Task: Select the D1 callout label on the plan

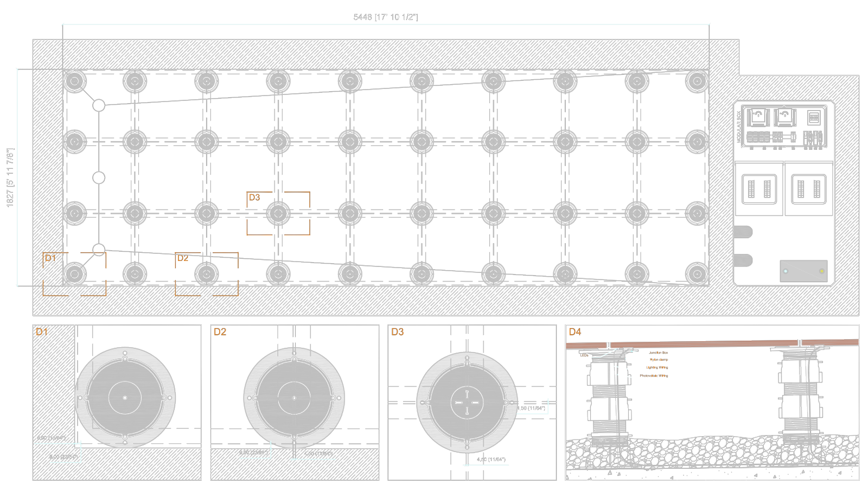Action: 50,258
